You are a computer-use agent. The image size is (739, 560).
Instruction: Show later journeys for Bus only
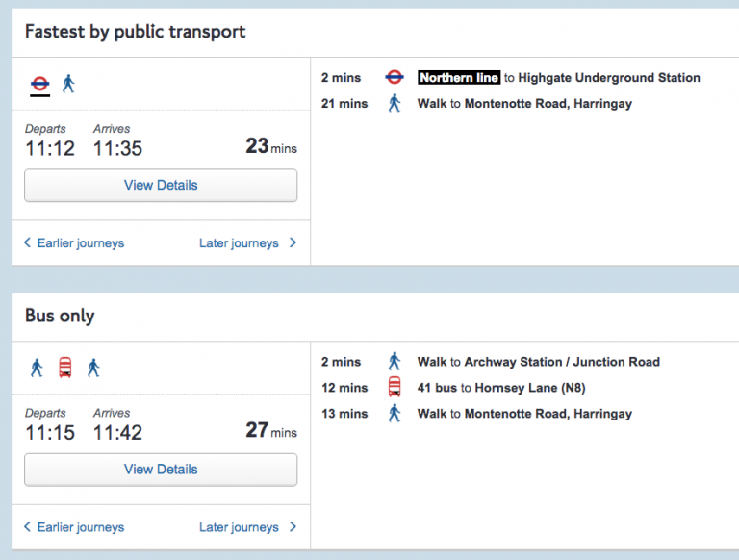coord(247,527)
